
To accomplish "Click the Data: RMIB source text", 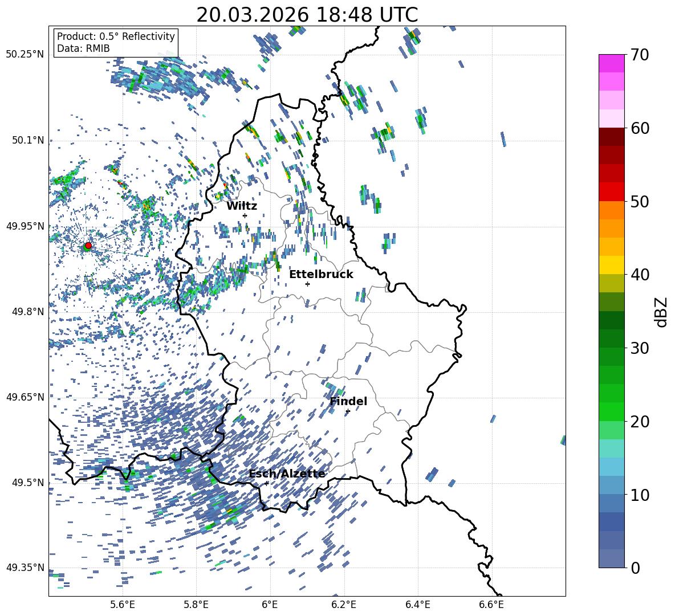I will click(x=83, y=48).
